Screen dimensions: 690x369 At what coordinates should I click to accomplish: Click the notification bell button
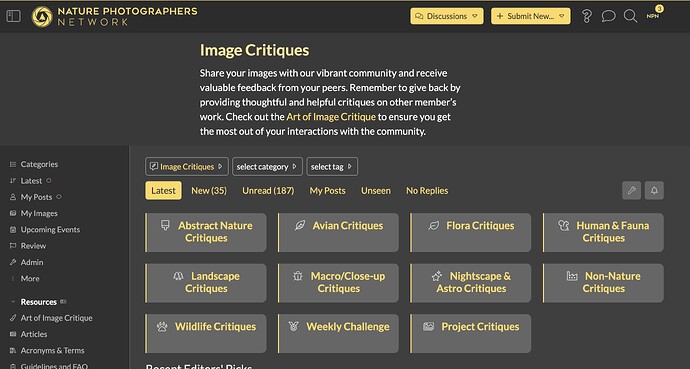click(654, 190)
